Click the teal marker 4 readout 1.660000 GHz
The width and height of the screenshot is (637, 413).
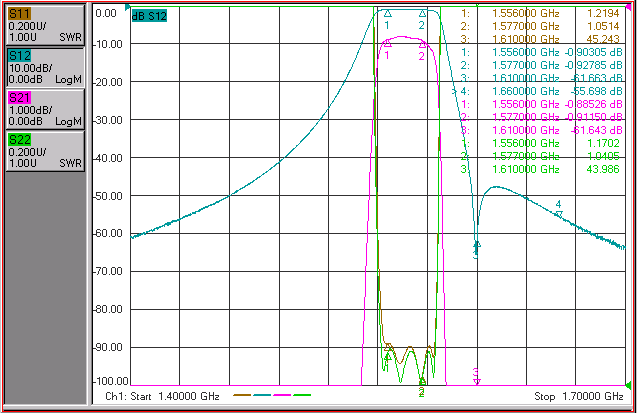[526, 91]
